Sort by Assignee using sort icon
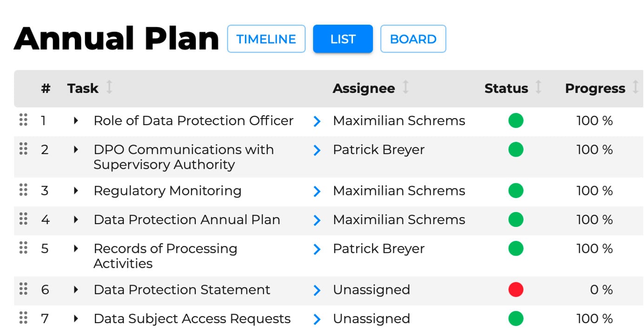 (405, 87)
